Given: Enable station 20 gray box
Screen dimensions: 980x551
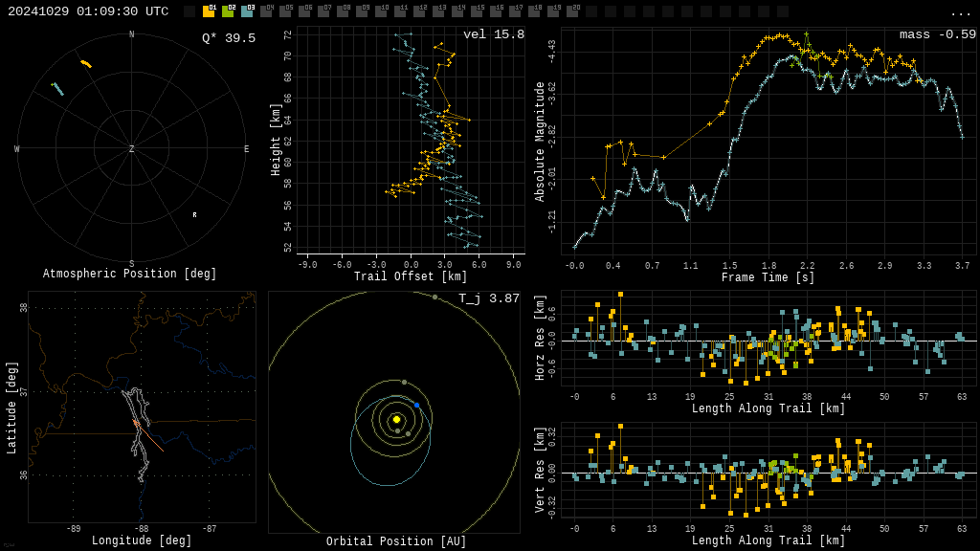Looking at the screenshot, I should 572,11.
